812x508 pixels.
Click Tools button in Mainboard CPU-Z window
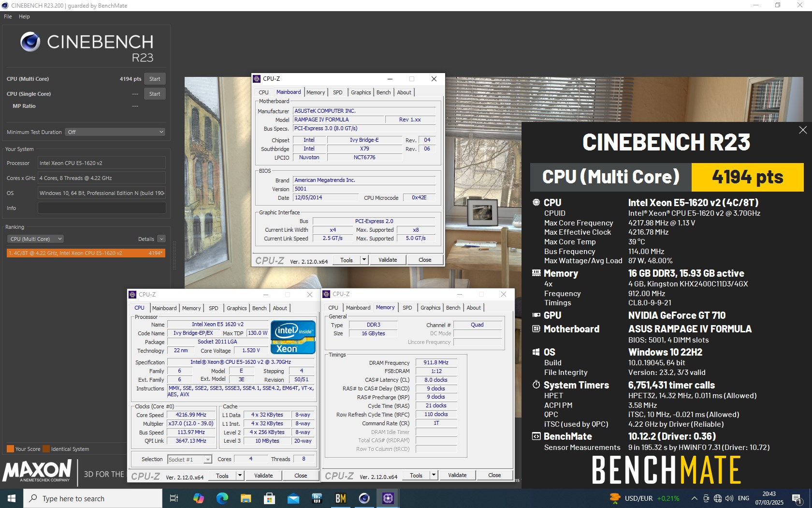pos(347,260)
